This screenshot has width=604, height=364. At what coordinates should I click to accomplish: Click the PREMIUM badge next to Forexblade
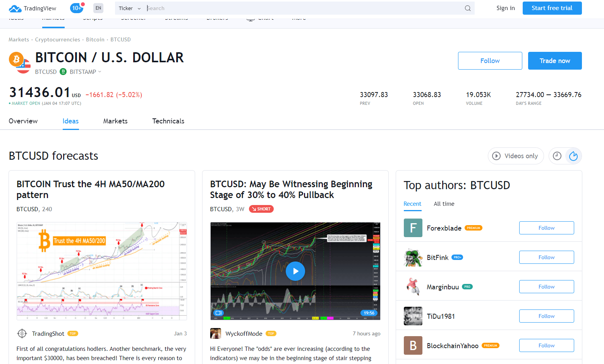pos(473,228)
